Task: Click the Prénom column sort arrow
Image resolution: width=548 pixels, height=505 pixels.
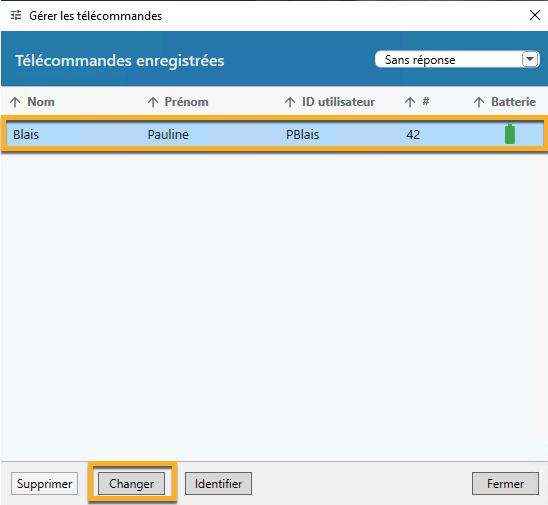Action: point(153,102)
